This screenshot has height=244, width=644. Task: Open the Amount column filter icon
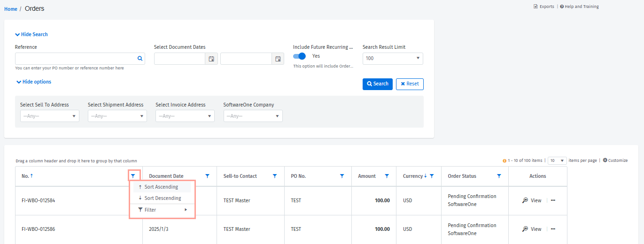click(x=387, y=176)
